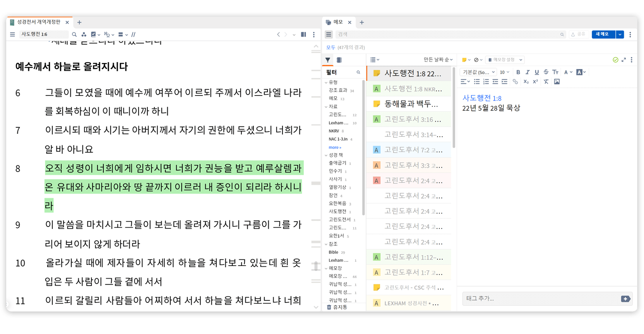Screen dimensions: 644x334
Task: Open the 휴지통 trash
Action: click(337, 307)
